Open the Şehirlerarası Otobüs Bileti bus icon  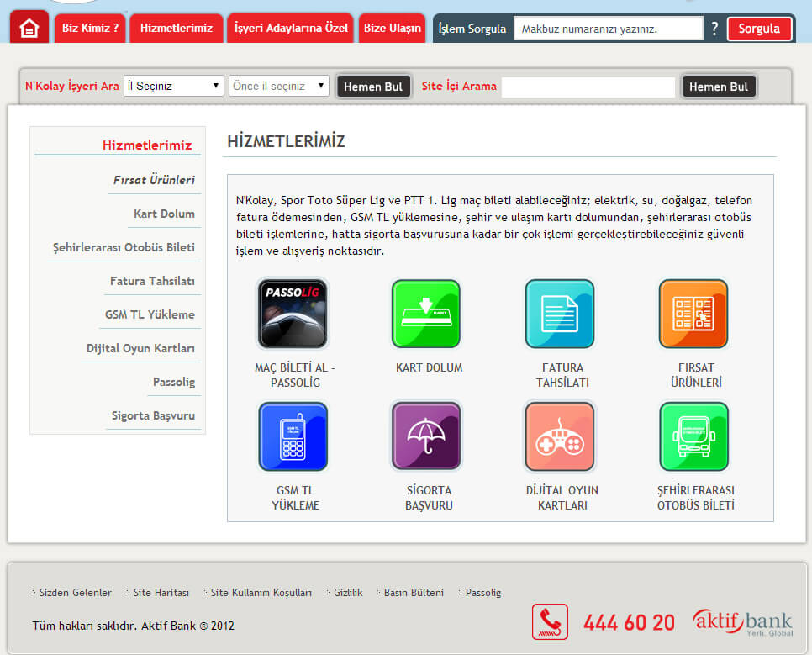(693, 436)
